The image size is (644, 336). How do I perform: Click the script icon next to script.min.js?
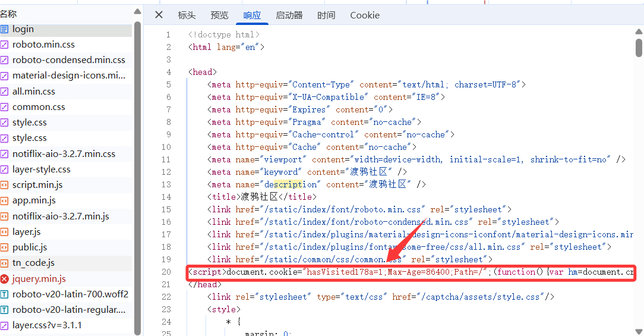(5, 185)
